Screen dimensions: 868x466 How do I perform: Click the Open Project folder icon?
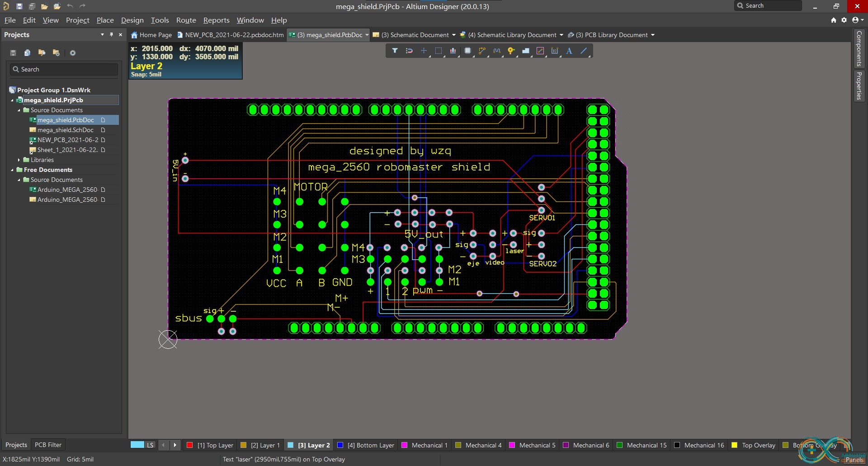(57, 6)
